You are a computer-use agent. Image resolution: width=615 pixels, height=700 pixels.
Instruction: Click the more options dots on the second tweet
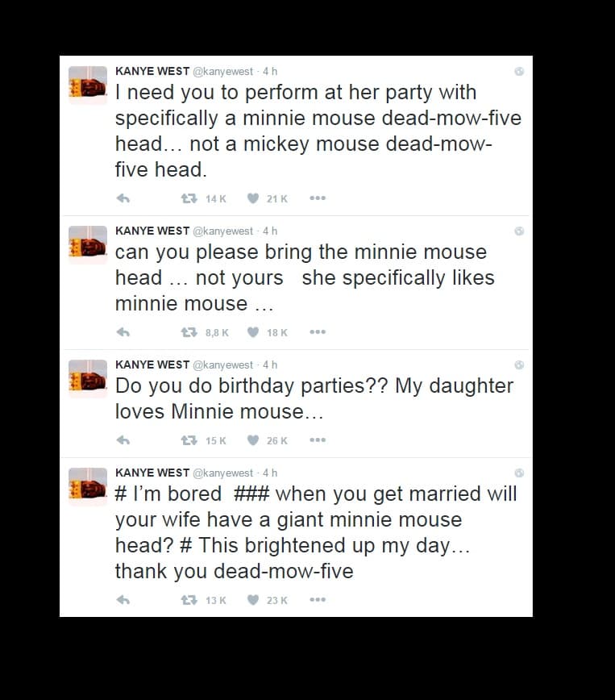click(317, 332)
